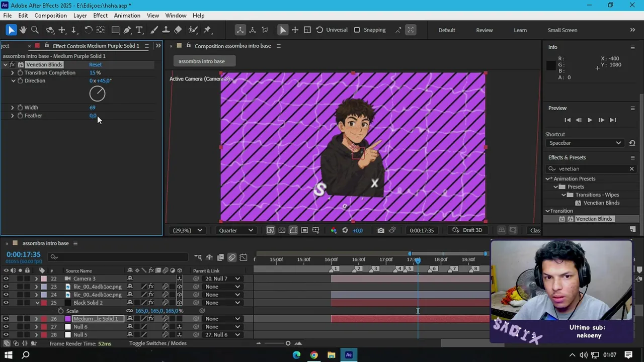Switch to the Review workspace
This screenshot has width=644, height=362.
485,30
